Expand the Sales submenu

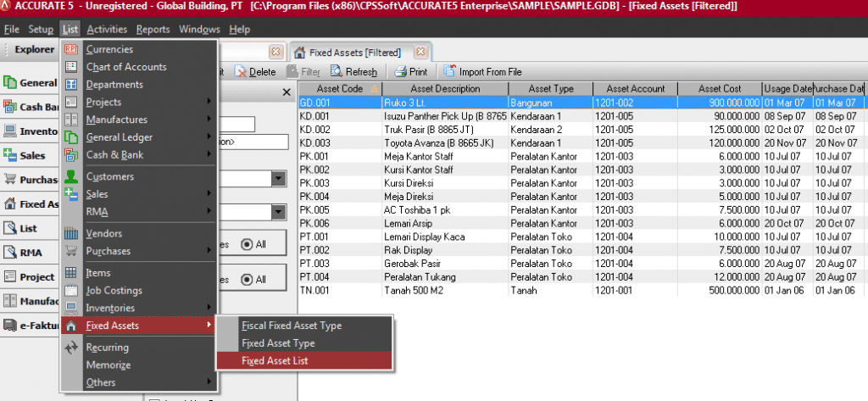tap(209, 193)
